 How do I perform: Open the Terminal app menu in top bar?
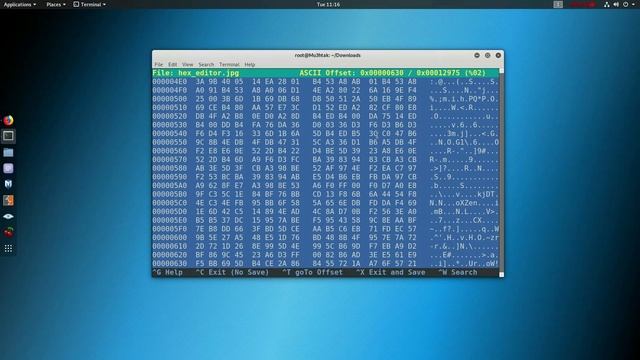90,4
